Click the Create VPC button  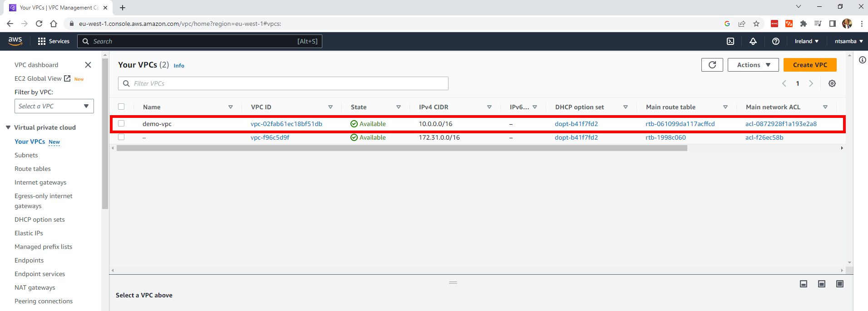[810, 65]
